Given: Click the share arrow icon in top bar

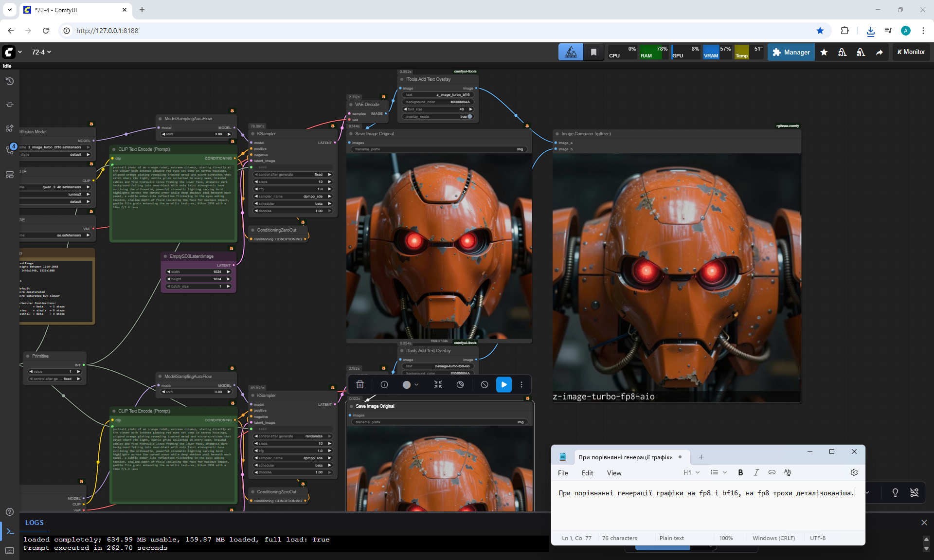Looking at the screenshot, I should [x=880, y=52].
